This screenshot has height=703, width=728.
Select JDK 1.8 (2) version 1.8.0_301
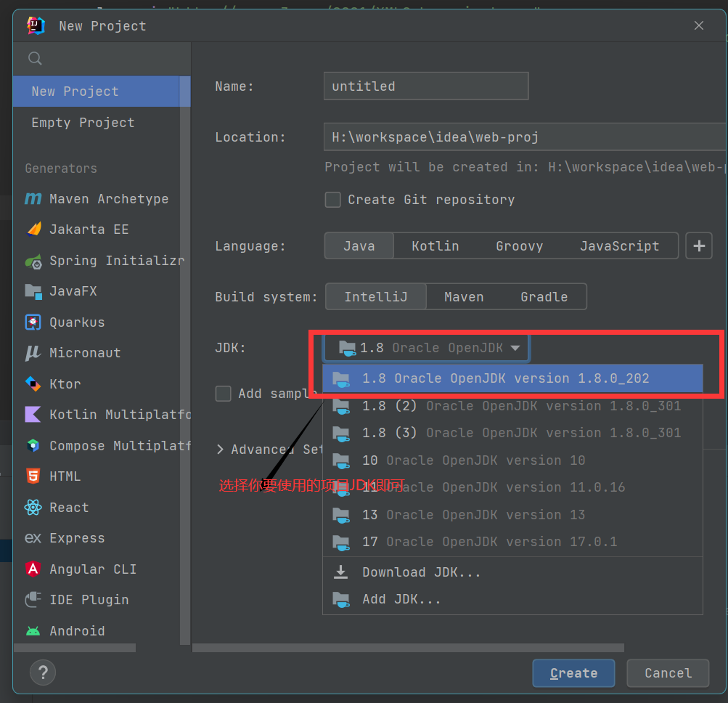coord(512,406)
